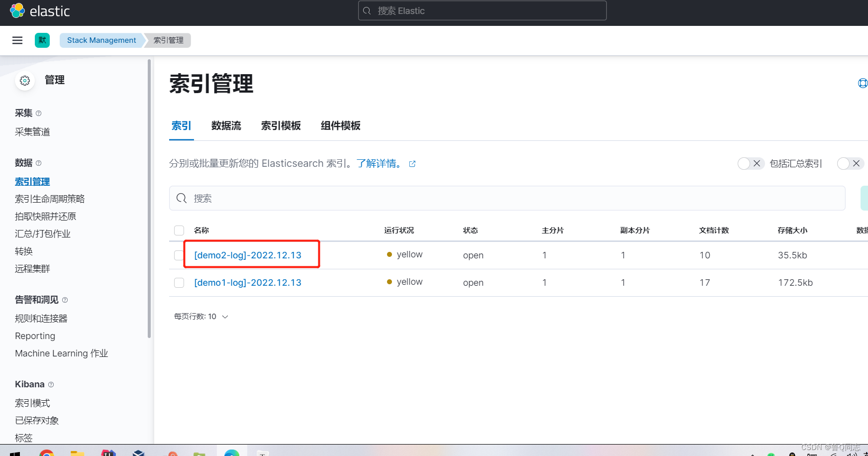This screenshot has height=456, width=868.
Task: Switch to 组件模板 tab
Action: pyautogui.click(x=341, y=126)
